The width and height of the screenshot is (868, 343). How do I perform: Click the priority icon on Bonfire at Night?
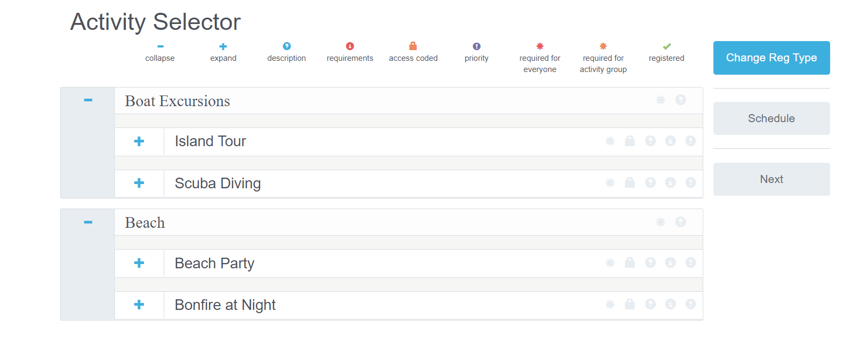tap(691, 305)
